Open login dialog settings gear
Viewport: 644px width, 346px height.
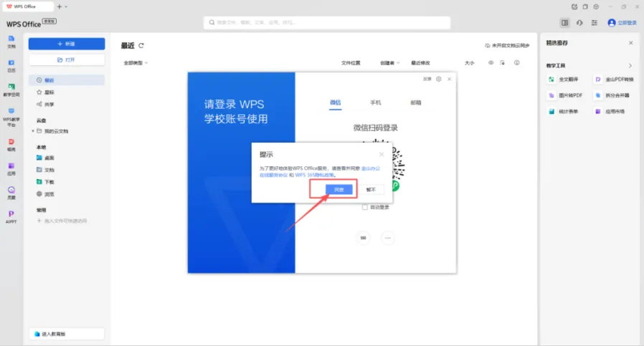point(439,79)
